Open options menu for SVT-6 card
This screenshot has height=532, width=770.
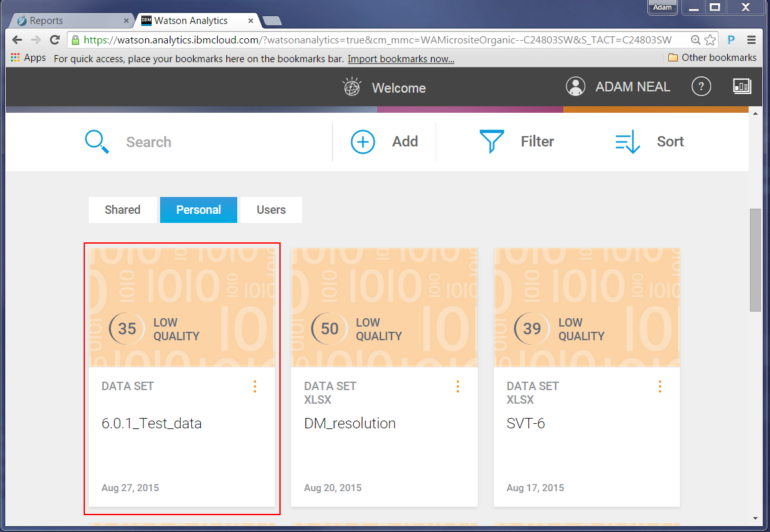(x=660, y=386)
